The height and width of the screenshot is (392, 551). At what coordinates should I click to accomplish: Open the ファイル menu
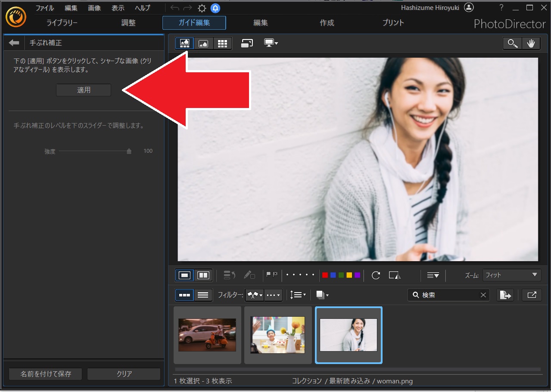tap(45, 8)
